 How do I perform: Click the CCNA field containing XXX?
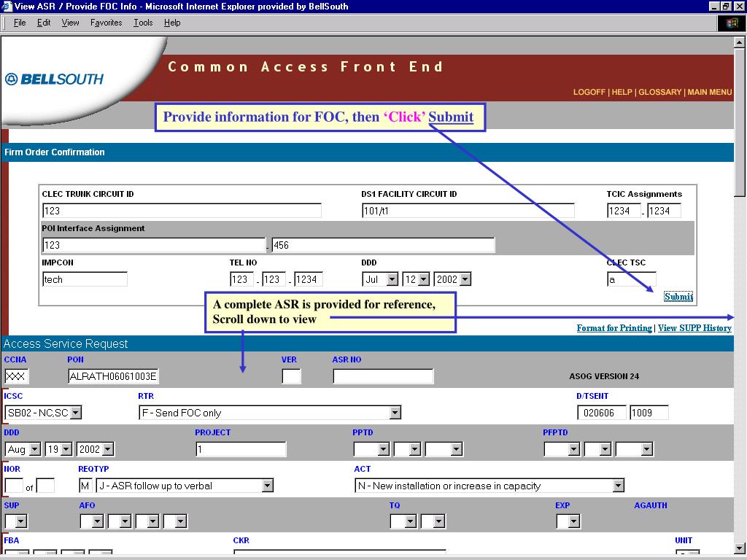16,376
